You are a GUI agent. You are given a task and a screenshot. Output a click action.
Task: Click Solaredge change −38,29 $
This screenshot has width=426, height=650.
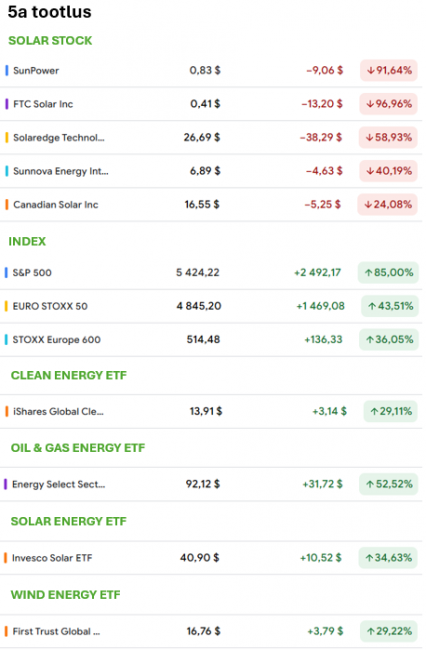click(x=321, y=138)
